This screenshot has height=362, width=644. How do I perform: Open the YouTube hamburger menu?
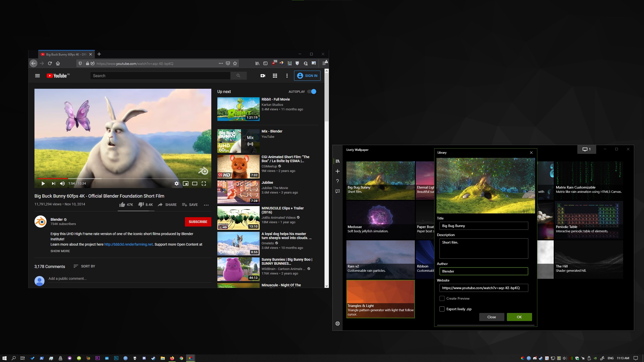coord(37,76)
